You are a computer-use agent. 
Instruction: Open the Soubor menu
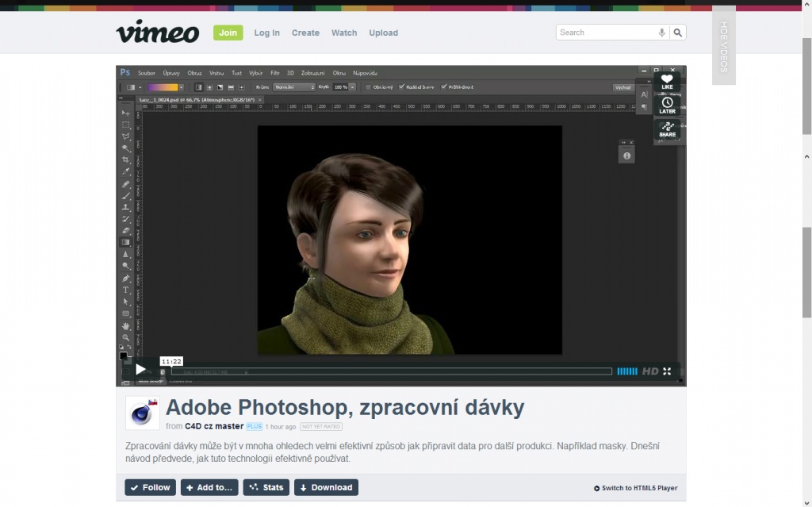(147, 73)
